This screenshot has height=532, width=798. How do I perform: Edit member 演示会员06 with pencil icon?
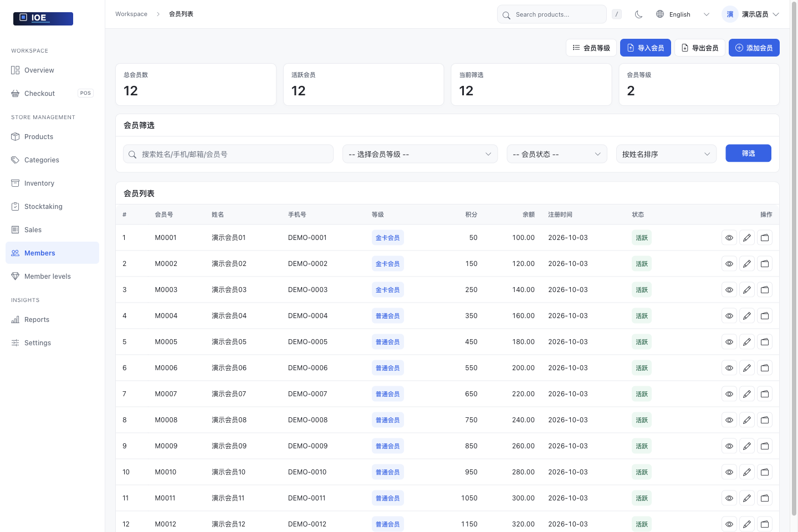click(747, 368)
